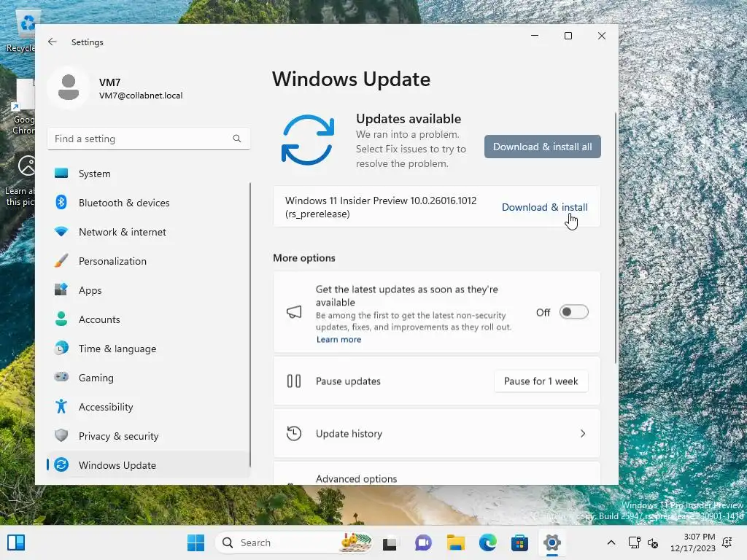The image size is (747, 560).
Task: Expand the Update history row chevron
Action: 583,434
